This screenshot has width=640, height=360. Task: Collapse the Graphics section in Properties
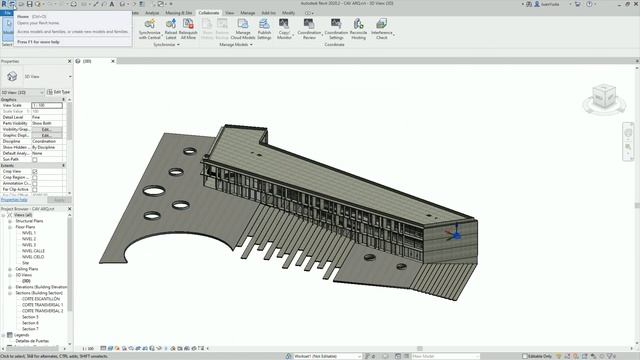64,100
